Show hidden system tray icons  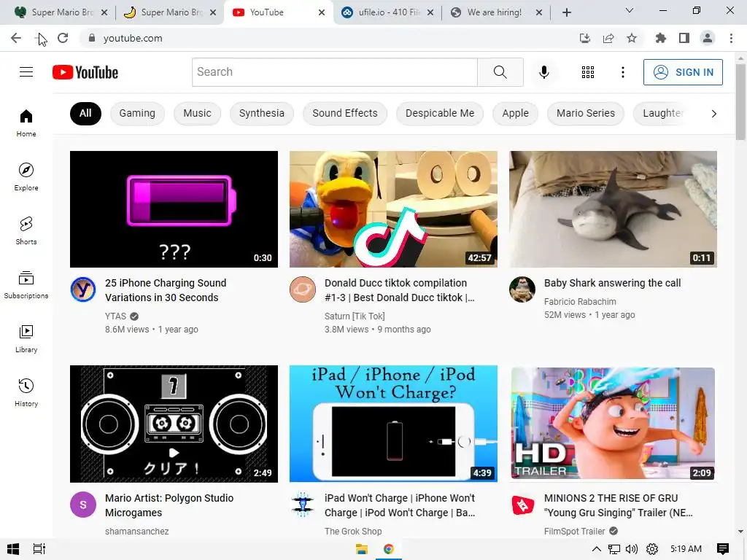tap(596, 549)
